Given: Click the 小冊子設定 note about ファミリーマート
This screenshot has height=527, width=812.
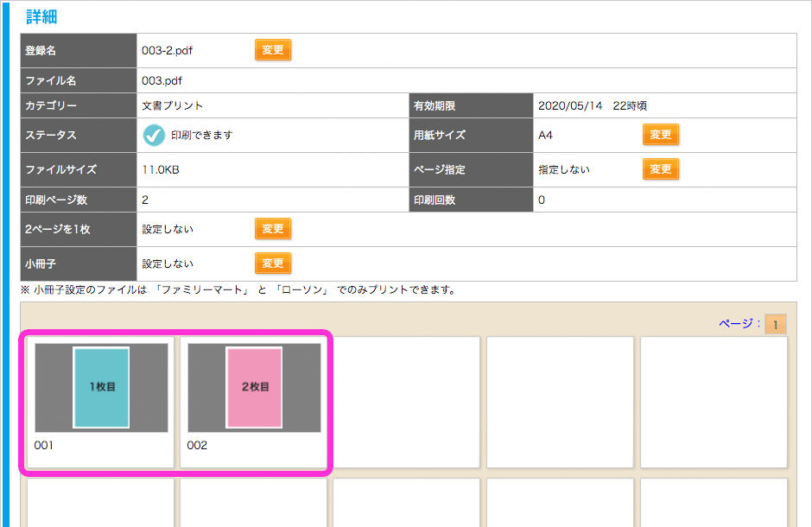Looking at the screenshot, I should (238, 290).
